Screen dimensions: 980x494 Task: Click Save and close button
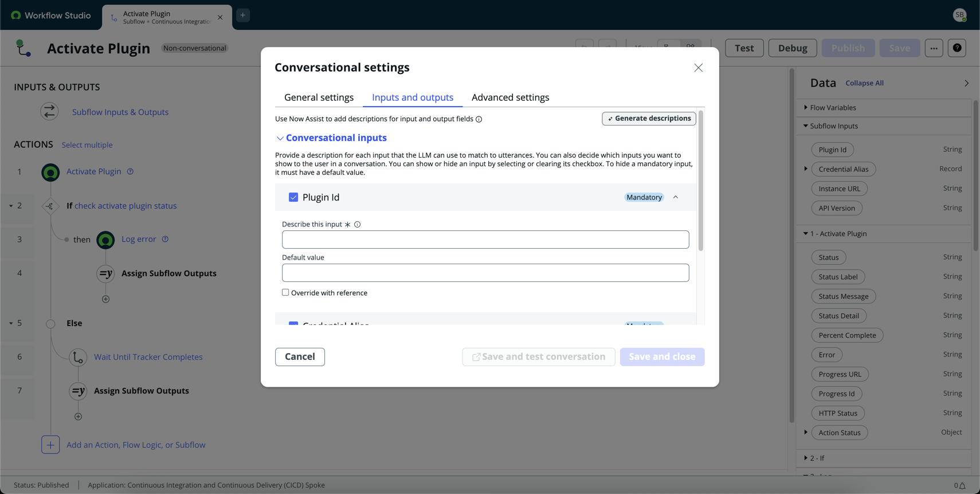(x=662, y=356)
